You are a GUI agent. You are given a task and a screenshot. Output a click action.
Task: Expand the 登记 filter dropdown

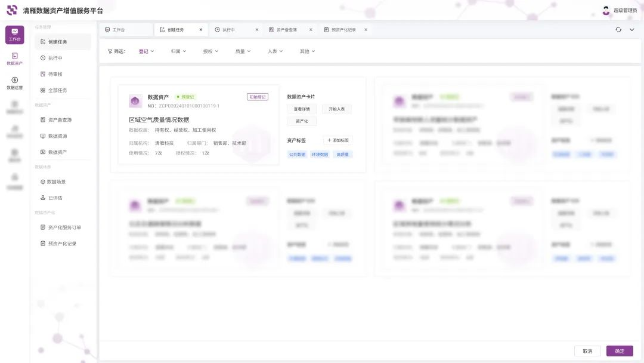[146, 51]
